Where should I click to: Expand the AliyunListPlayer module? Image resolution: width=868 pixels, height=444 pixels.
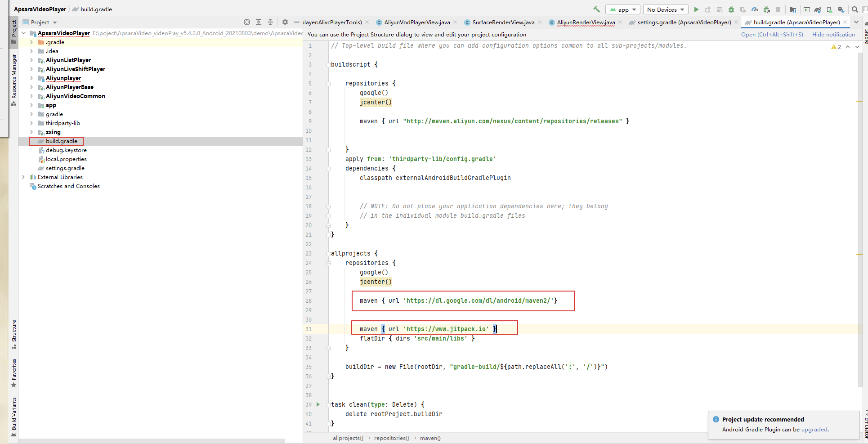tap(31, 60)
